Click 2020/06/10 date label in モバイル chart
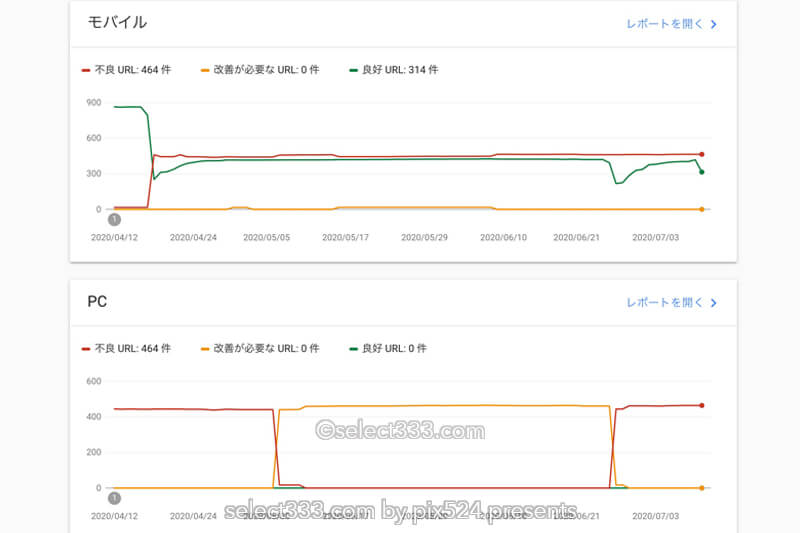This screenshot has height=533, width=800. pyautogui.click(x=504, y=237)
